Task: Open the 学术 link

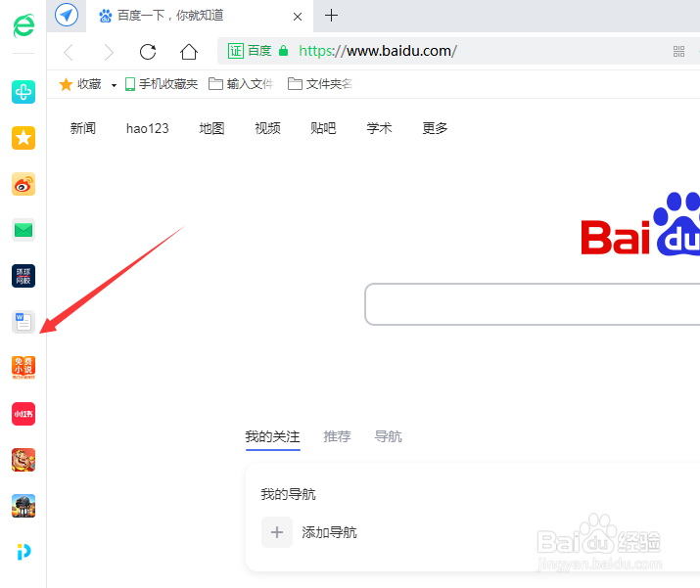Action: tap(379, 128)
